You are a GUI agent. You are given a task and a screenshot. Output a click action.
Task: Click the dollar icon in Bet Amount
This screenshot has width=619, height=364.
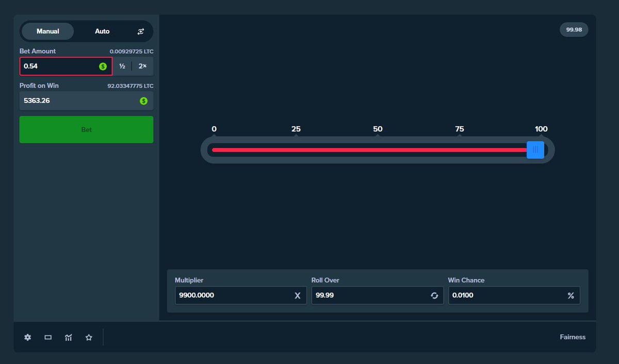tap(103, 67)
